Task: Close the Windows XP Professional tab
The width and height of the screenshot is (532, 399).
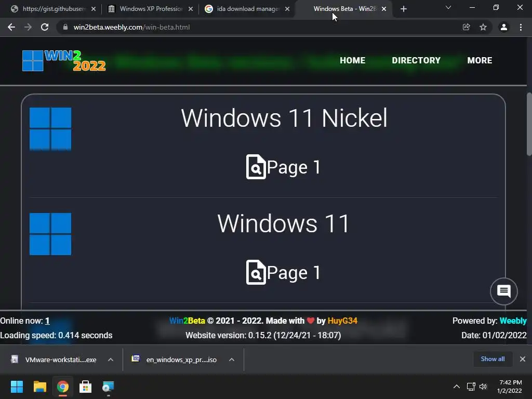Action: pyautogui.click(x=191, y=9)
